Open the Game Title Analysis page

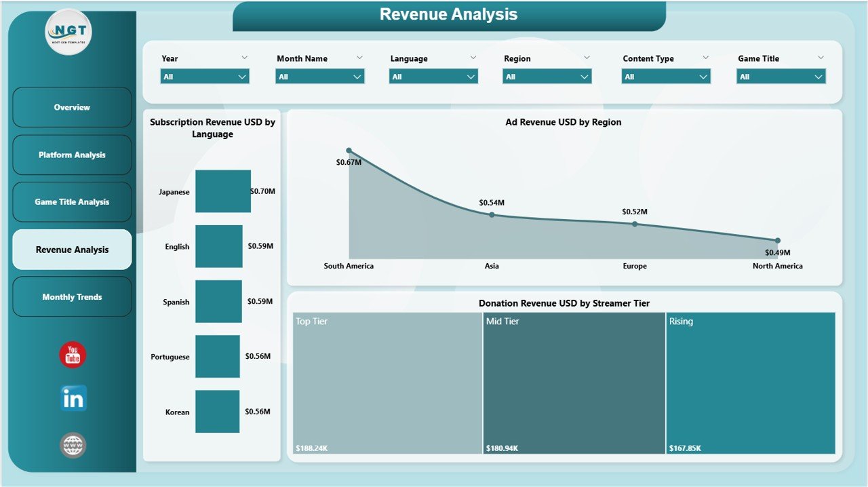72,201
